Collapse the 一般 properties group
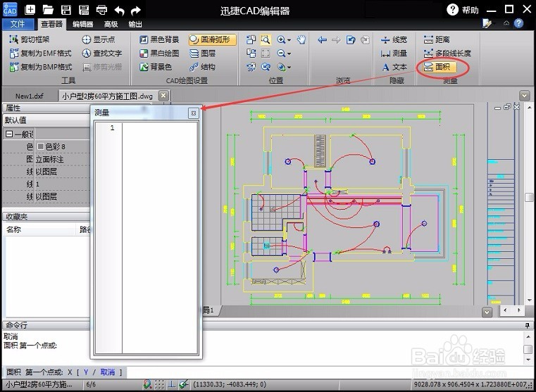536x392 pixels. click(x=10, y=134)
